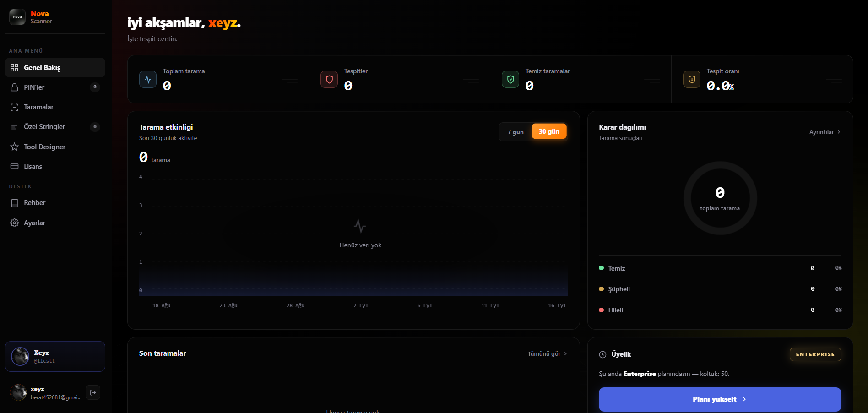868x413 pixels.
Task: Click the Özel Stringler lines icon
Action: [15, 127]
